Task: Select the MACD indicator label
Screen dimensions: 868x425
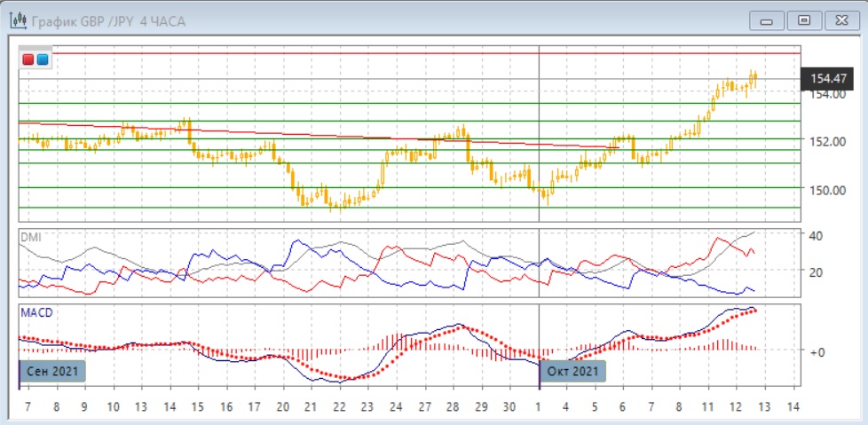Action: pyautogui.click(x=37, y=312)
